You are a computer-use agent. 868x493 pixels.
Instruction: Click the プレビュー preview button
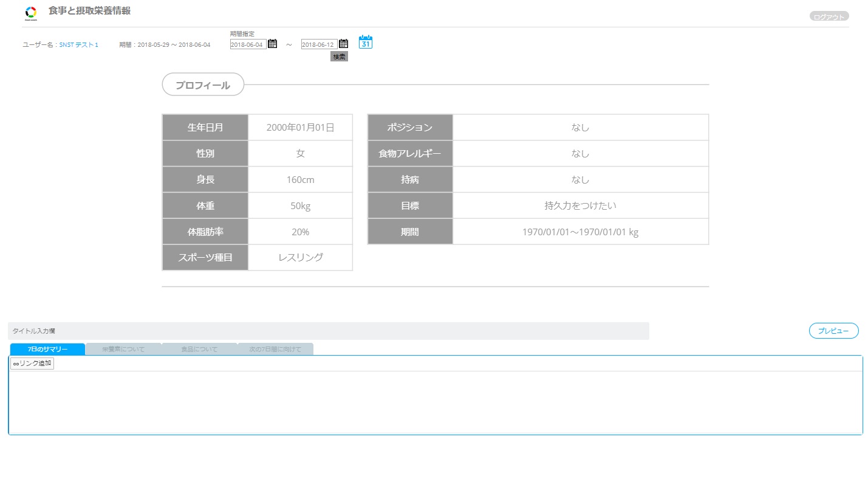point(833,331)
